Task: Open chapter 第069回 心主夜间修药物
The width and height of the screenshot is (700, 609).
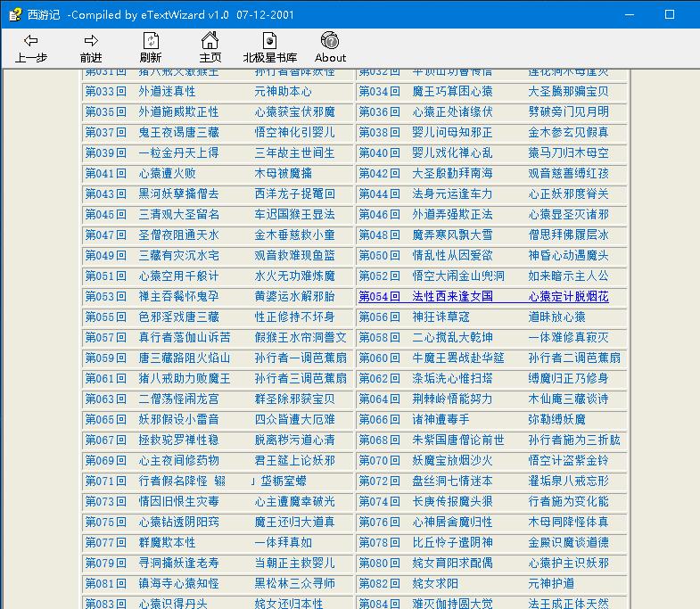Action: [x=210, y=461]
